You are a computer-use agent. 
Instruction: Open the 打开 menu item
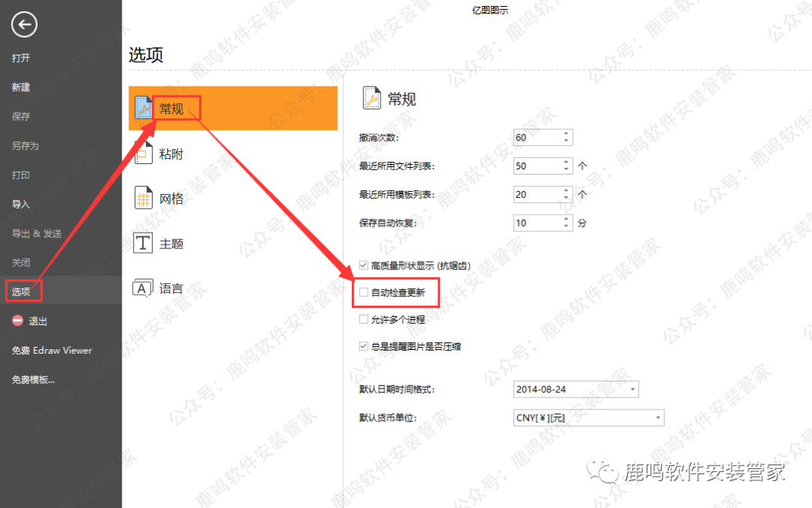21,58
